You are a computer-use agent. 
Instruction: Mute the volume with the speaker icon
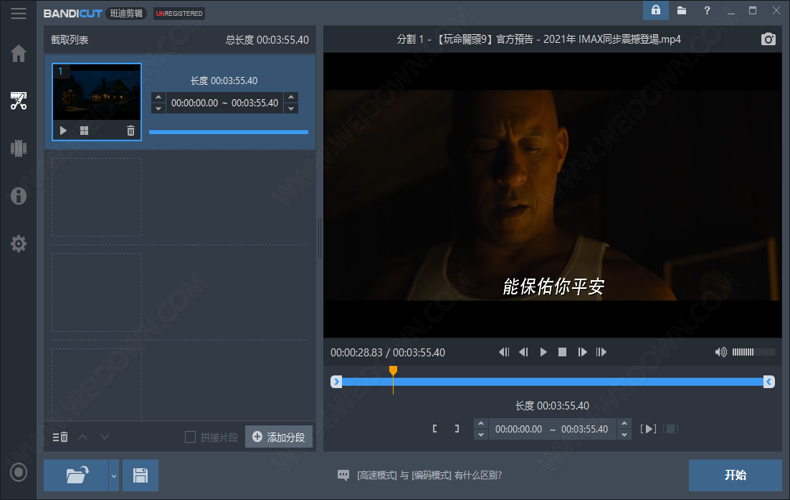click(720, 352)
